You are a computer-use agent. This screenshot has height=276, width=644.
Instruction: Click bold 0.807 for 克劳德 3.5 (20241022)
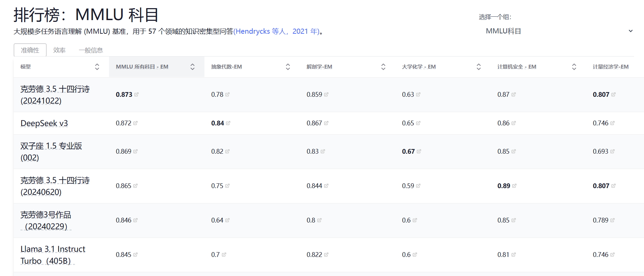(x=601, y=94)
